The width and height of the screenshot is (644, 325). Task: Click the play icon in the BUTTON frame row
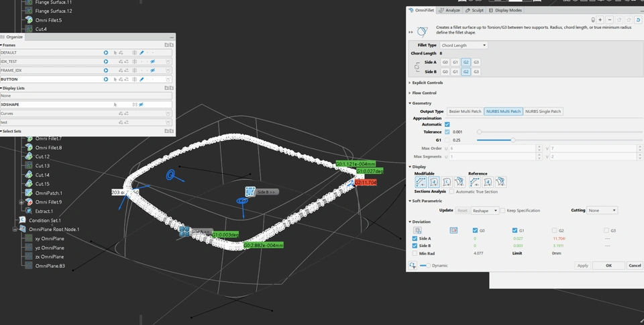point(105,79)
